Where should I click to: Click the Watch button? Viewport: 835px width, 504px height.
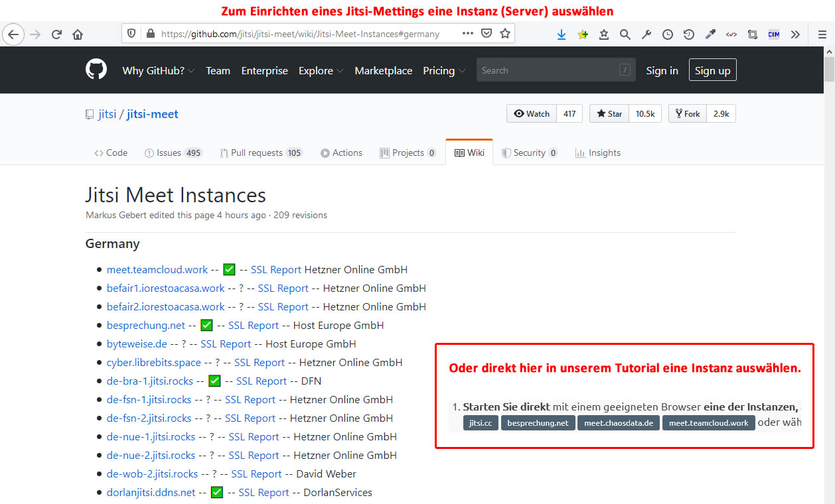pyautogui.click(x=532, y=113)
